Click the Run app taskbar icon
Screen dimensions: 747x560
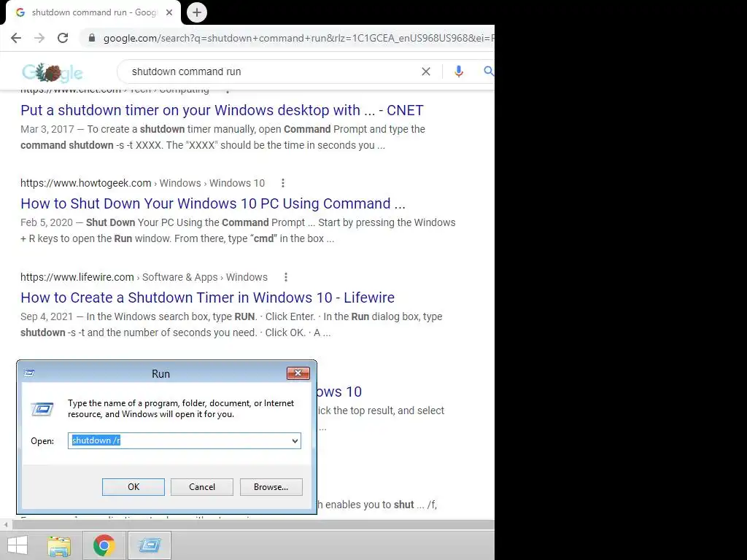(x=150, y=545)
